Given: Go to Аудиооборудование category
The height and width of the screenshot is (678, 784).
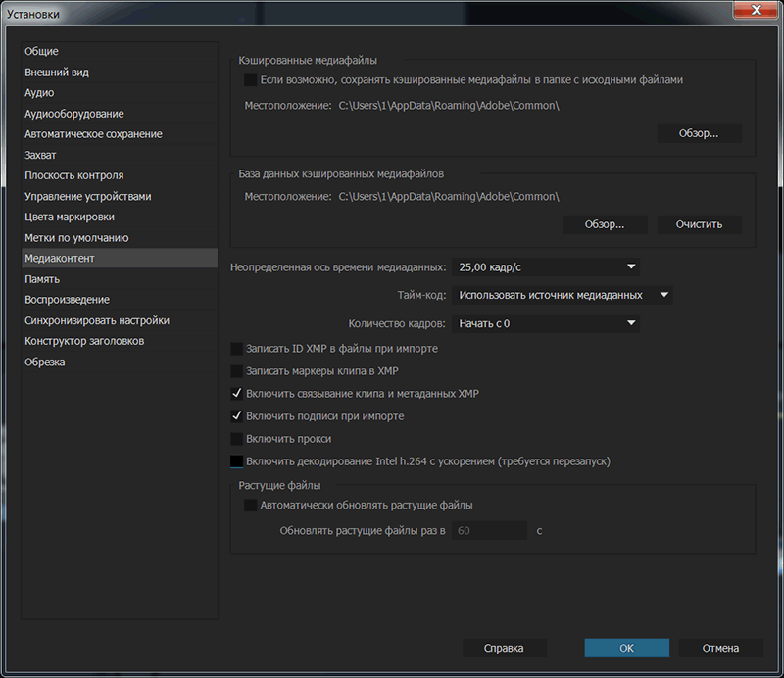Looking at the screenshot, I should (120, 114).
